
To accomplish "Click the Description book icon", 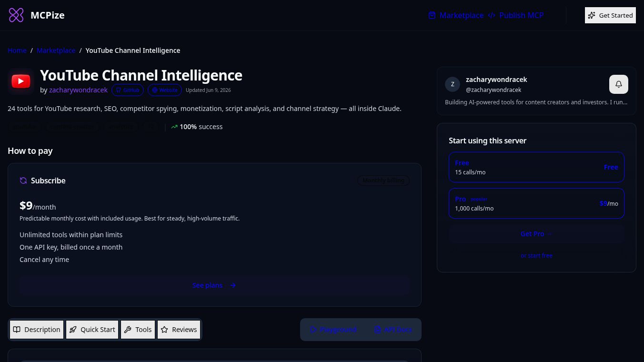I will [x=17, y=330].
